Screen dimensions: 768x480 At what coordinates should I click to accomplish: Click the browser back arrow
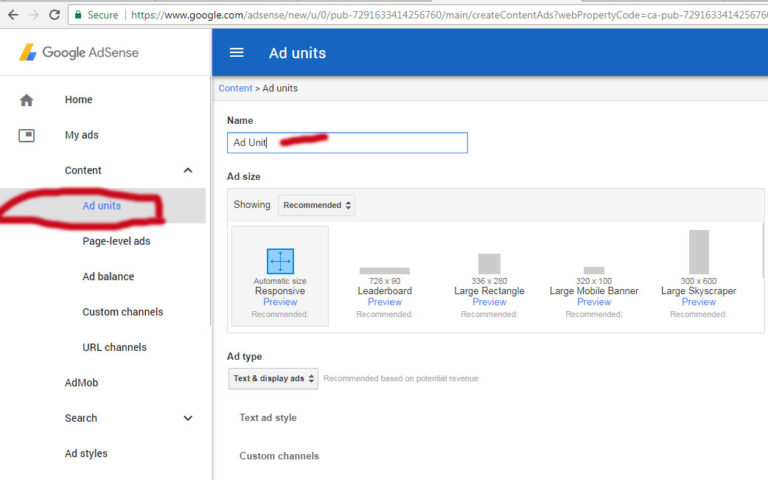click(13, 15)
